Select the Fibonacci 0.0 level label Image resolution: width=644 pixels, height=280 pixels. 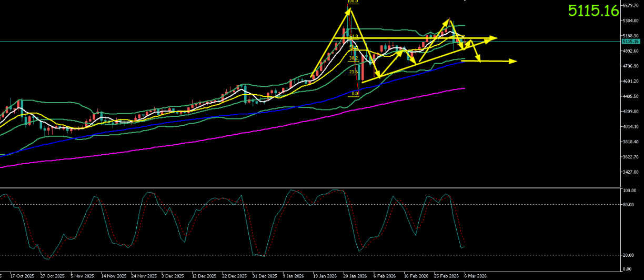pos(355,94)
